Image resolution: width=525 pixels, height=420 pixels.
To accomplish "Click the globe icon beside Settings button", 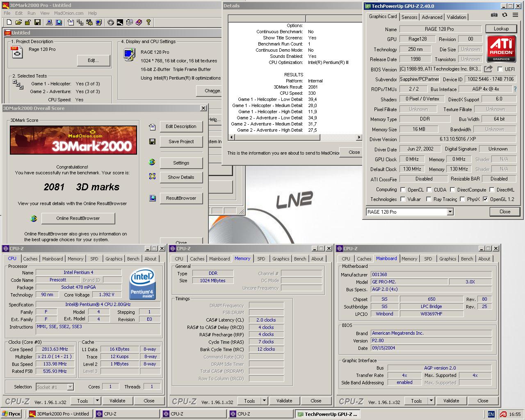I will pyautogui.click(x=152, y=162).
